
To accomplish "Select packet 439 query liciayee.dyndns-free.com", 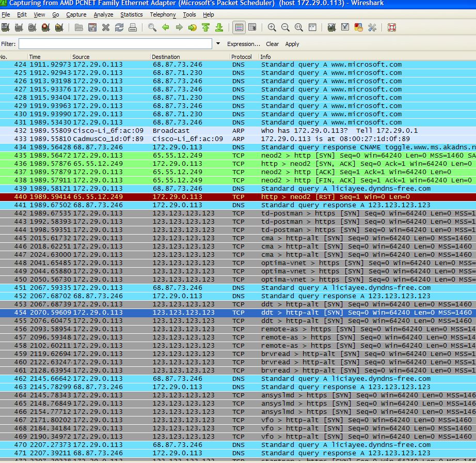I will pos(238,189).
